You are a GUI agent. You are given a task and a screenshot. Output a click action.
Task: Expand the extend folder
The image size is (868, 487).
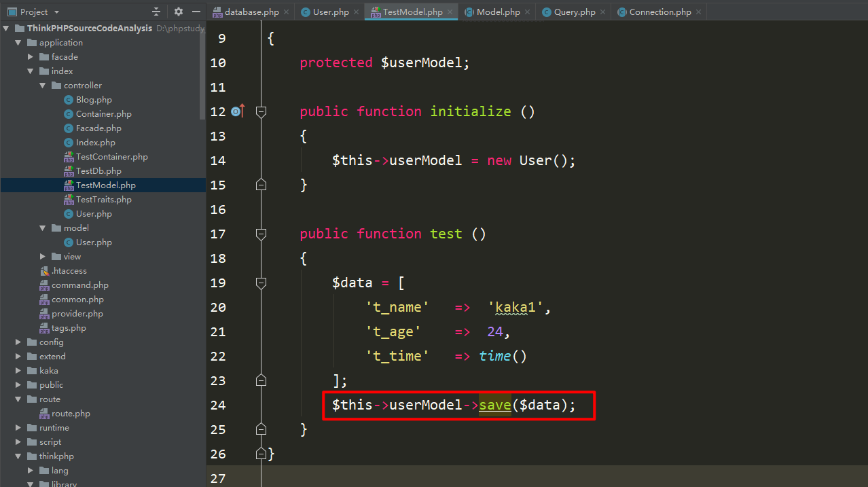[x=18, y=357]
